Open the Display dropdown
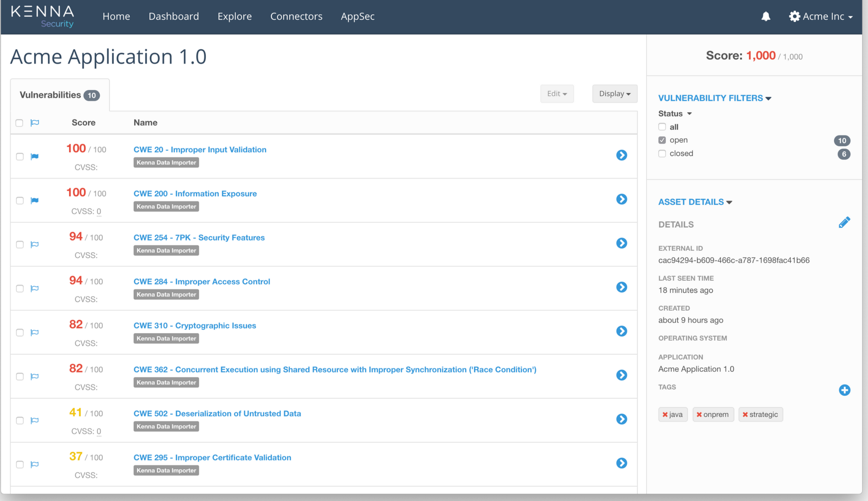The height and width of the screenshot is (501, 868). click(614, 94)
